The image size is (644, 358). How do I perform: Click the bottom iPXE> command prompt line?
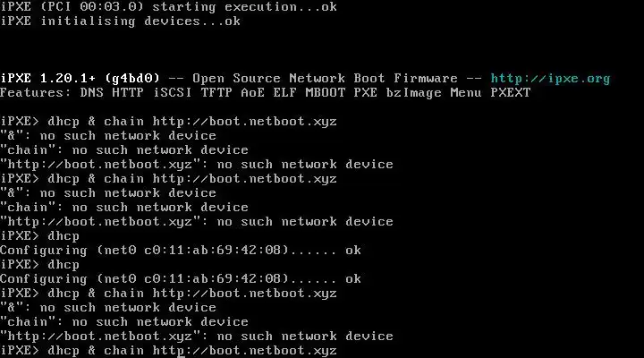click(168, 350)
